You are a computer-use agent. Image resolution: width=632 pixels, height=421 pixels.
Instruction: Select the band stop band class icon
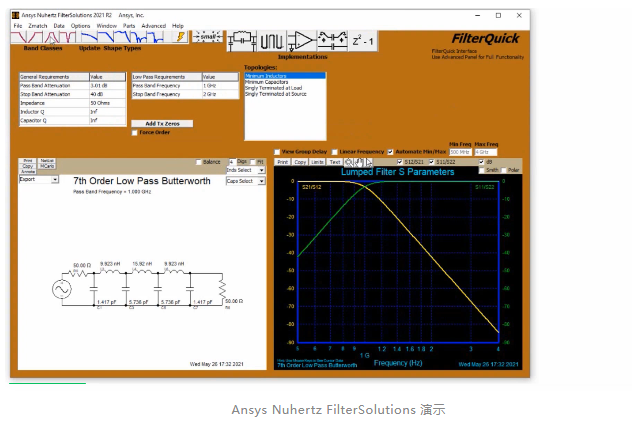[x=68, y=37]
